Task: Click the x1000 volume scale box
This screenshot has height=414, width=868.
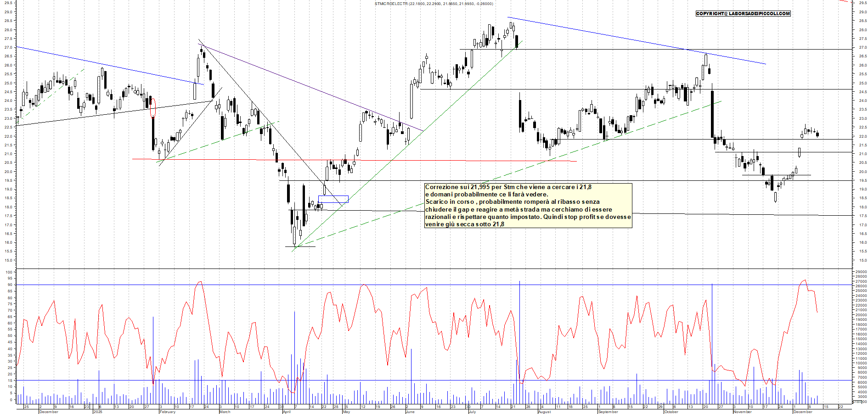Action: 857,402
